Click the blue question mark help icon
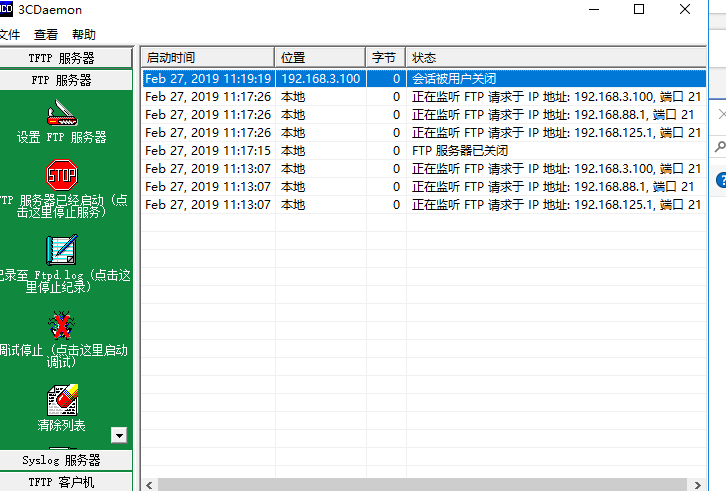This screenshot has width=726, height=491. tap(721, 180)
